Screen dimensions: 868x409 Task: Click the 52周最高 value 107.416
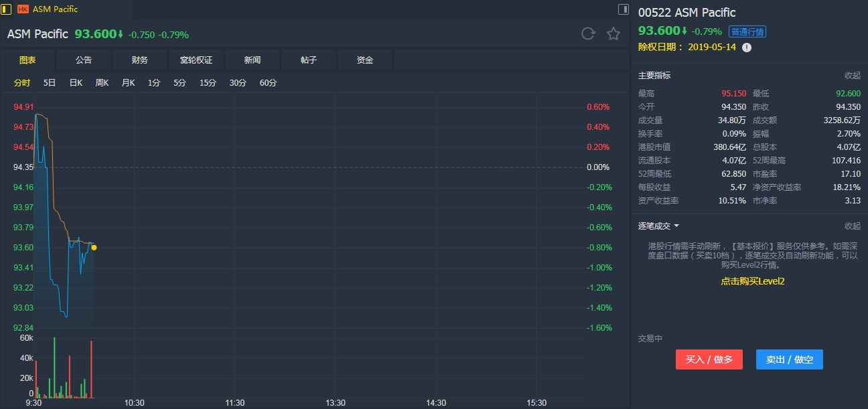click(x=845, y=161)
